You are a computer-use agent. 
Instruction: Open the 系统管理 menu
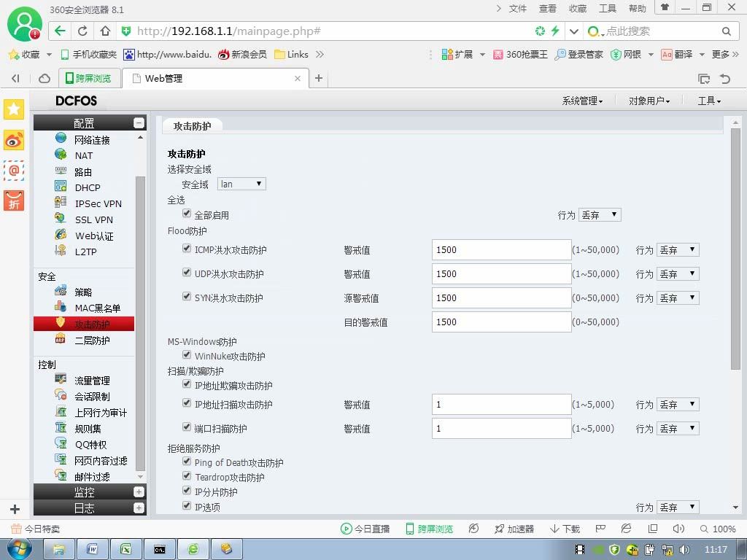(582, 101)
